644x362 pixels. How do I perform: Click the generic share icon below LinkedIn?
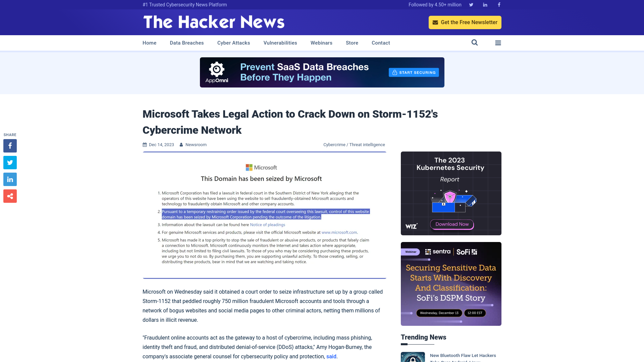point(10,196)
